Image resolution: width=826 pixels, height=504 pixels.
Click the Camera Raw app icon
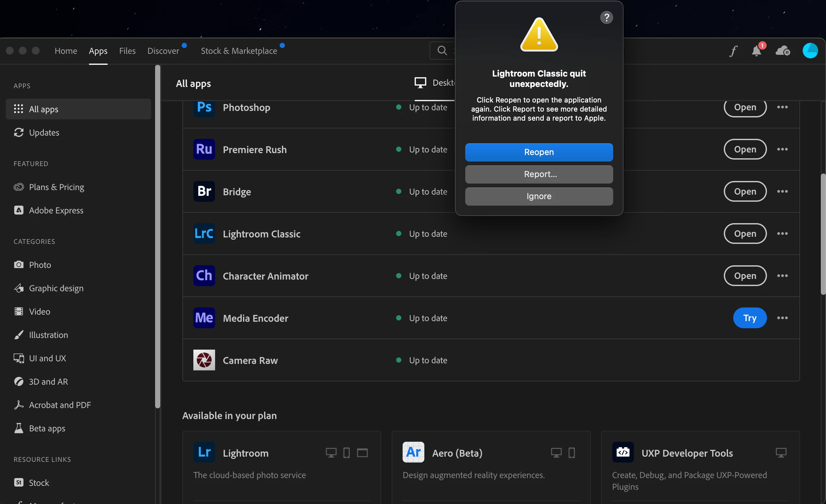204,360
